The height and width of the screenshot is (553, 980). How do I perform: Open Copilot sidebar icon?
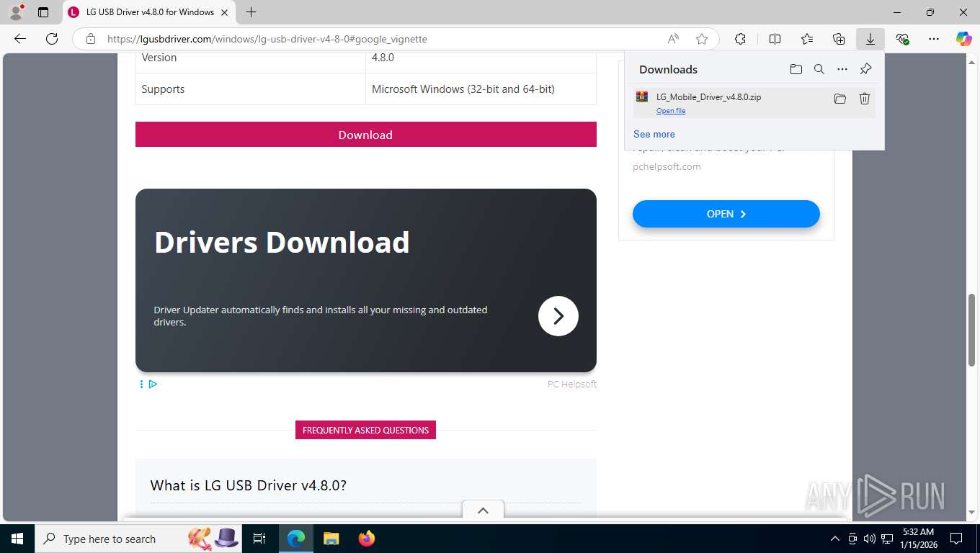point(964,39)
